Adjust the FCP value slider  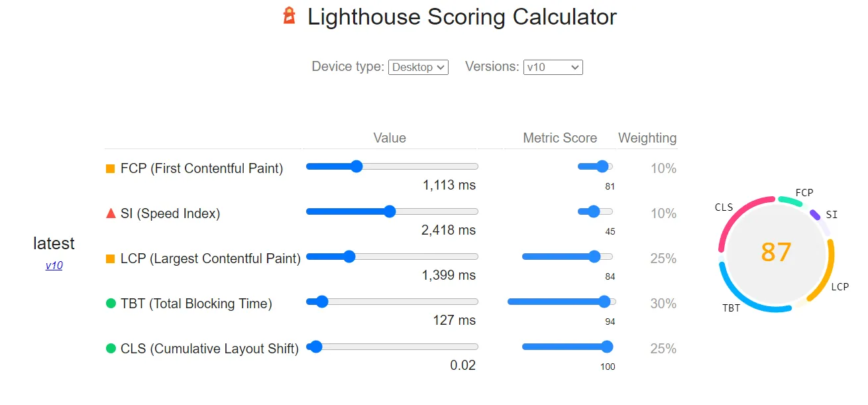(x=356, y=166)
